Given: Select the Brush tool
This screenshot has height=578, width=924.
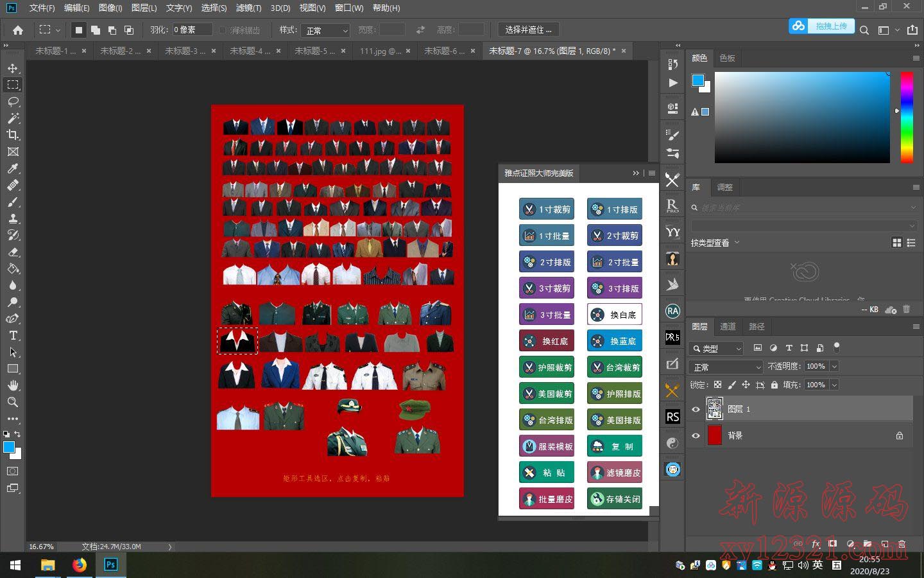Looking at the screenshot, I should (13, 202).
